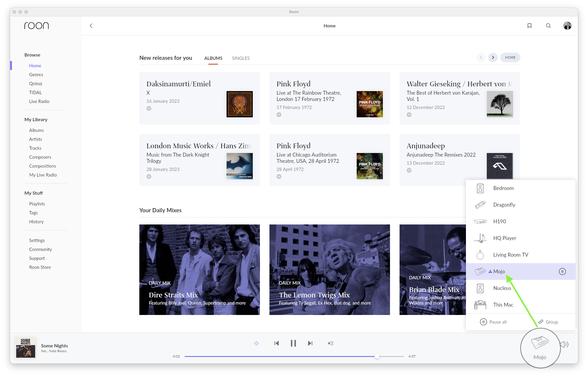Click the badge under Karajan Vol. 1 date
588x376 pixels.
(409, 115)
